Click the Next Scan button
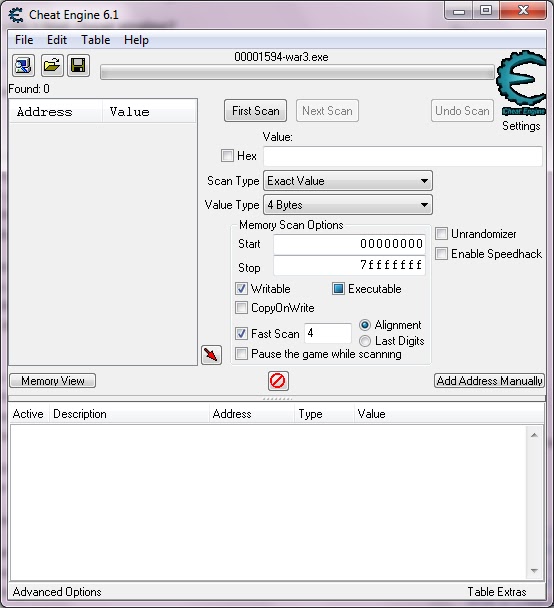 tap(327, 111)
